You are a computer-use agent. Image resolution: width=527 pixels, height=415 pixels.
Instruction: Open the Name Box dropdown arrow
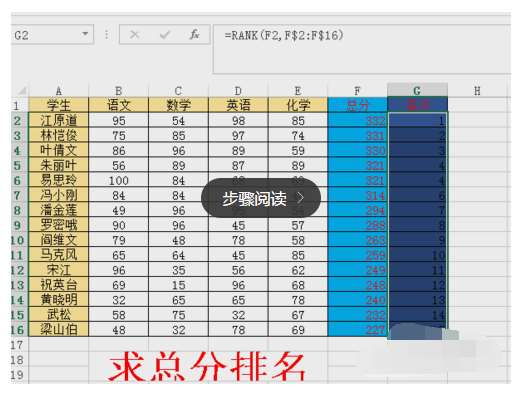click(x=85, y=34)
